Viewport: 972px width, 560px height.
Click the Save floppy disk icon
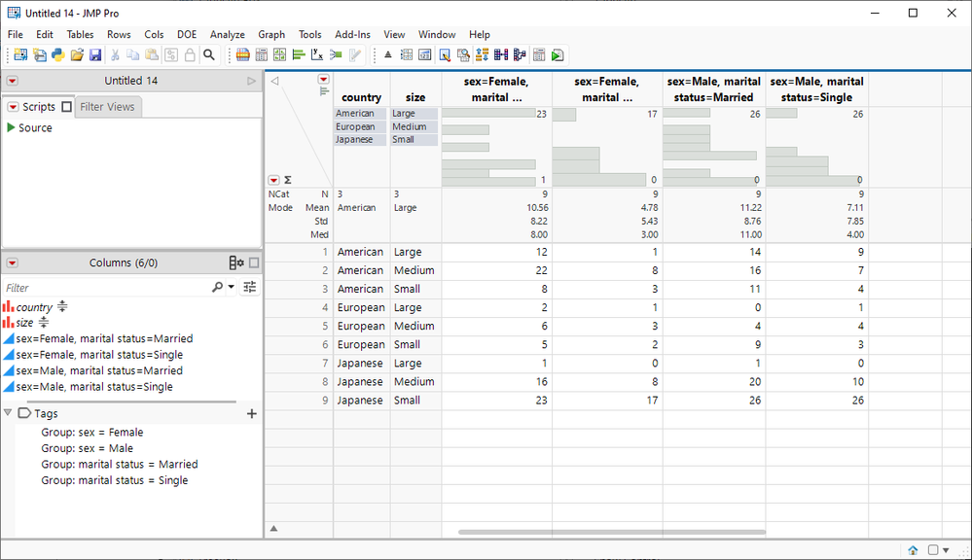point(95,55)
